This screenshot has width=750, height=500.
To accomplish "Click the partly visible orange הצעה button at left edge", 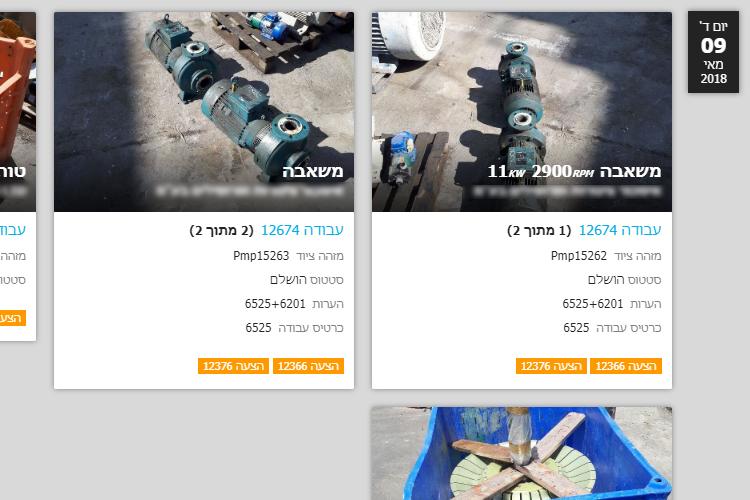I will pos(12,318).
